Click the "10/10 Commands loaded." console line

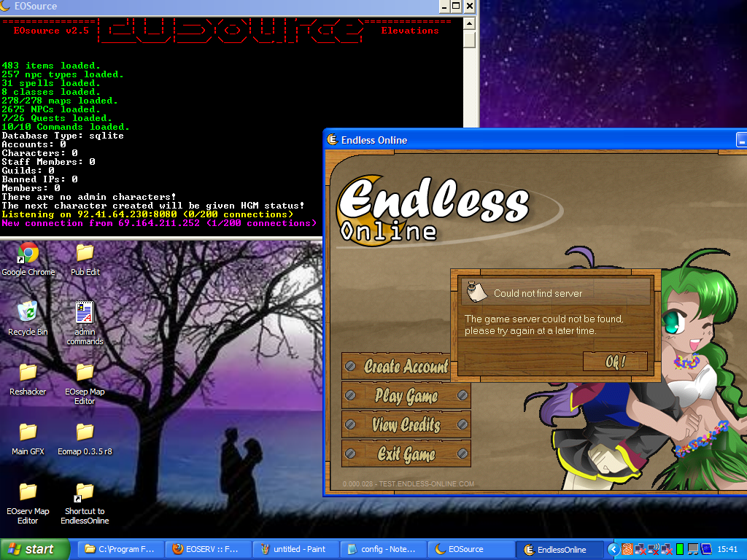point(65,127)
